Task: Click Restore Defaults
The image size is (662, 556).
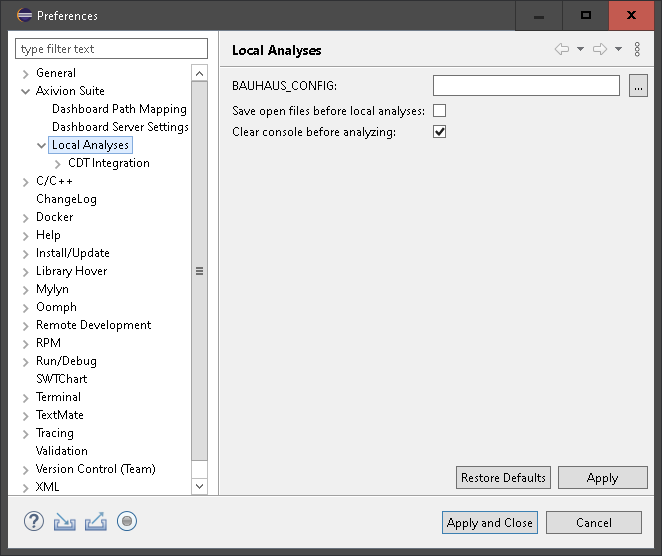Action: tap(503, 477)
